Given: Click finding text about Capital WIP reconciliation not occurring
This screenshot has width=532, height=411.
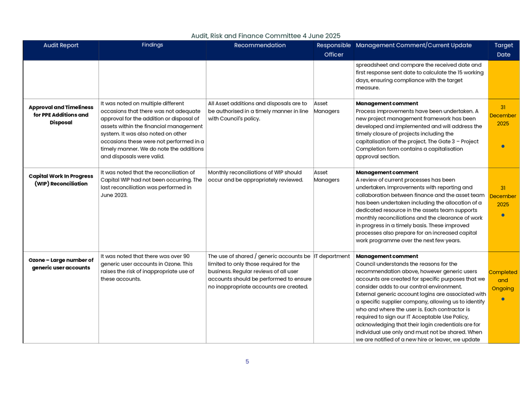Looking at the screenshot, I should (x=151, y=184).
